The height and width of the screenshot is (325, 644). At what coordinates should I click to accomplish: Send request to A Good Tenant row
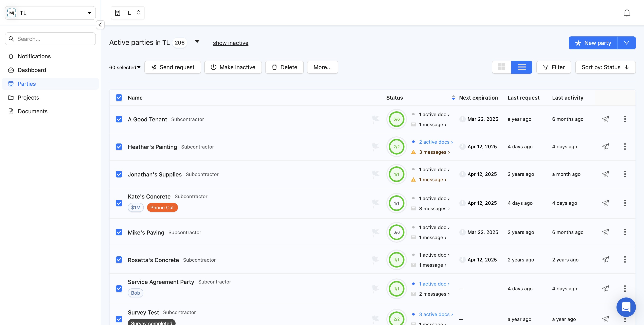605,119
